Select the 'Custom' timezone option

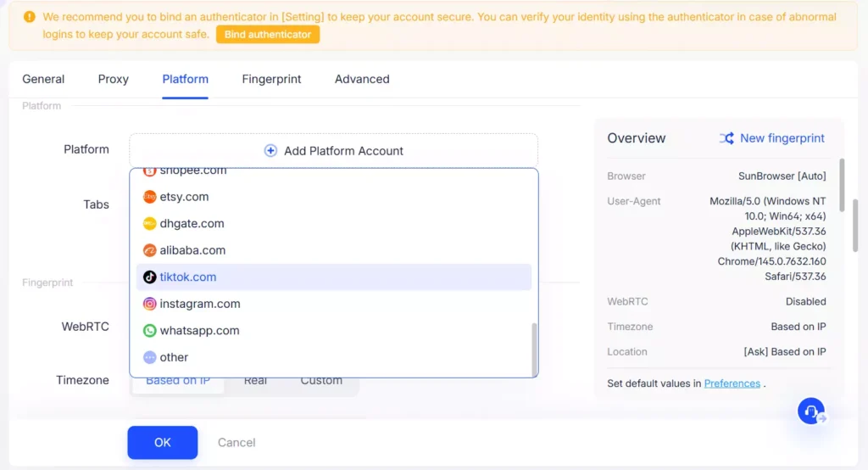321,381
